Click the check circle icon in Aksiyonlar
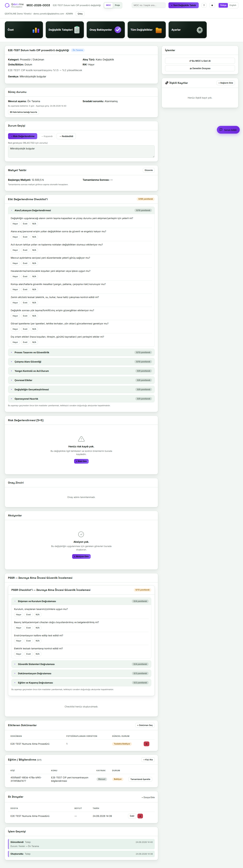The width and height of the screenshot is (243, 868). (x=81, y=534)
